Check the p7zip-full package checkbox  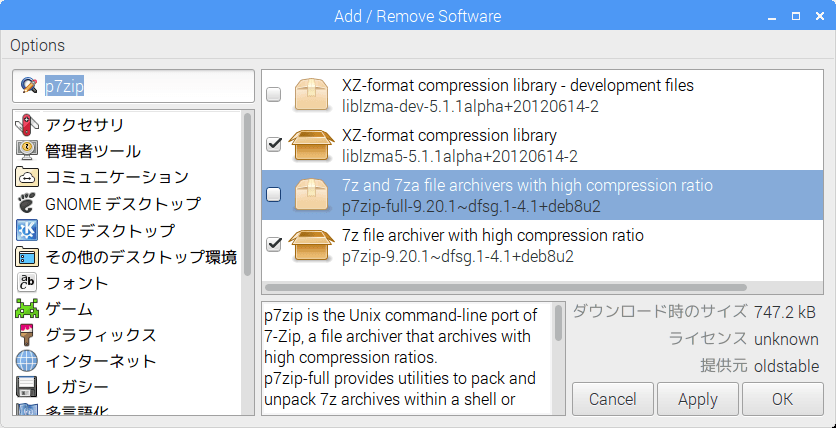tap(274, 195)
